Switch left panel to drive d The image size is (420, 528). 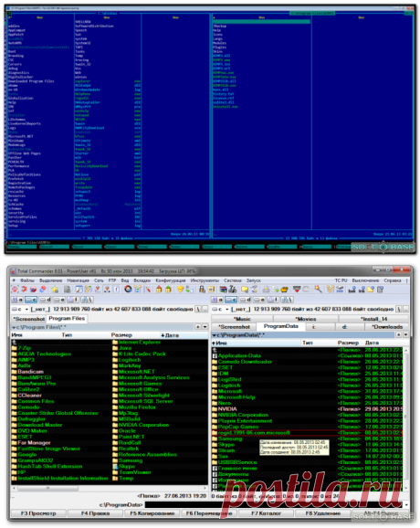[45, 300]
